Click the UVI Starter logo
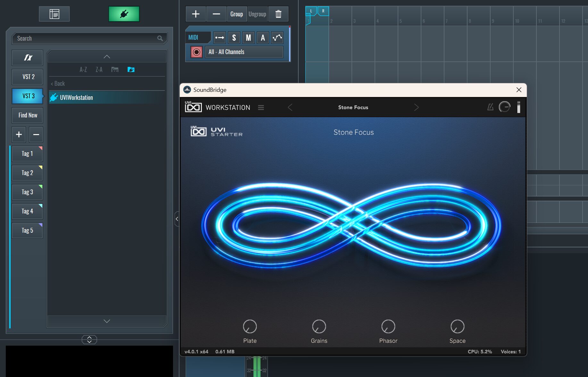 pos(217,131)
